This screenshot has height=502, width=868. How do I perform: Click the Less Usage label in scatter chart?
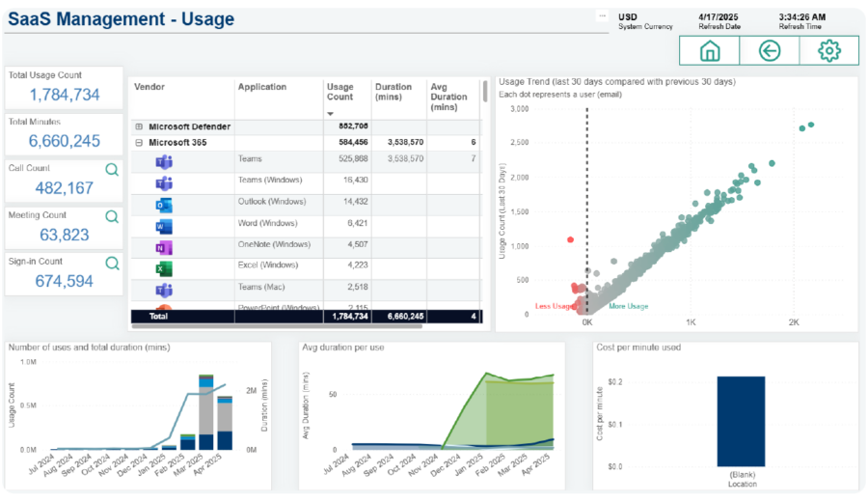pyautogui.click(x=554, y=306)
